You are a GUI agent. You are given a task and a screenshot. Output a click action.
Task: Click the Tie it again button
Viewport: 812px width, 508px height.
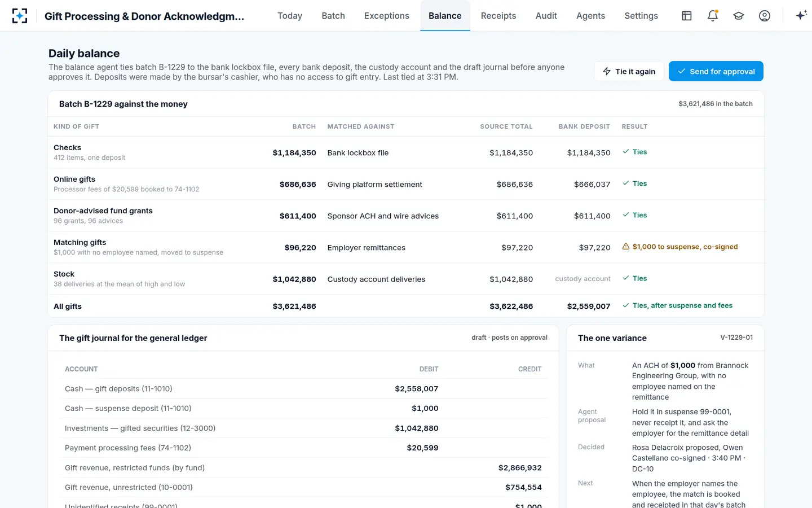tap(629, 71)
